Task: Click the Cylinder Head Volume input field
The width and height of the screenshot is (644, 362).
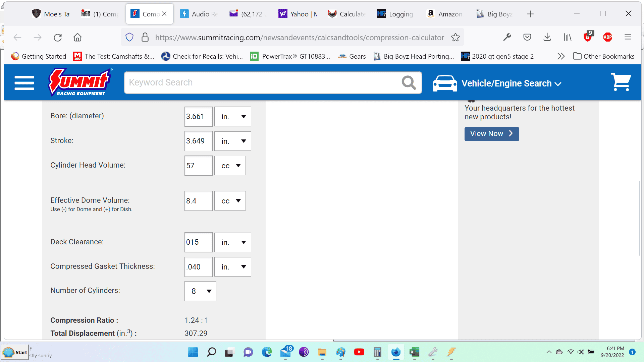Action: (x=198, y=166)
